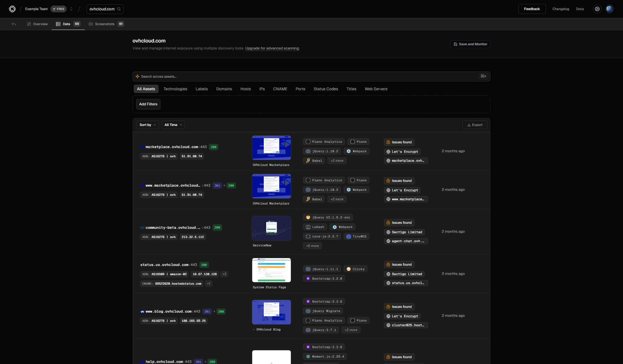Click Piano Analytics tag in www.blog row
Screen dimensions: 623x364
[324, 320]
